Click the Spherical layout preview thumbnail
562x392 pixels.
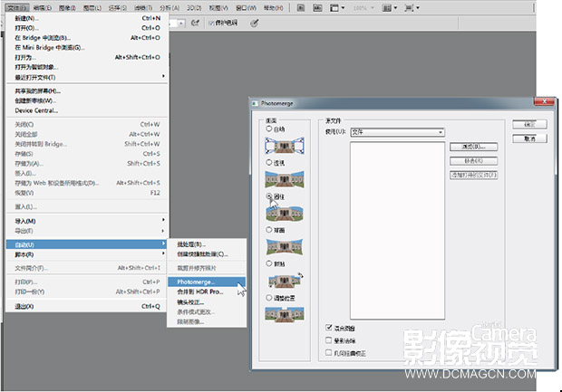click(x=285, y=246)
